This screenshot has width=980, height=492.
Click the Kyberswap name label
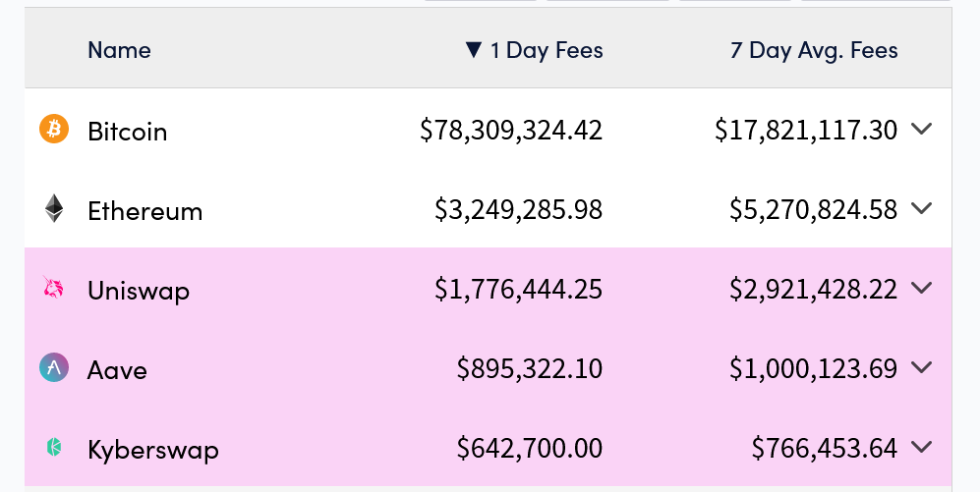152,451
